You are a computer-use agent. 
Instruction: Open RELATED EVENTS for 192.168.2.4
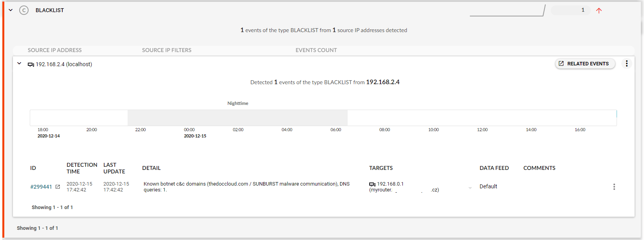tap(584, 63)
